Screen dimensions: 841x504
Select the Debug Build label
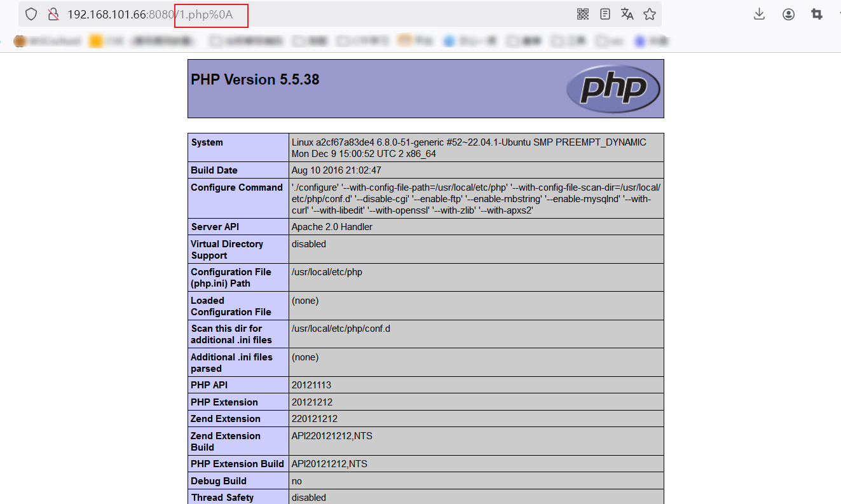coord(219,481)
